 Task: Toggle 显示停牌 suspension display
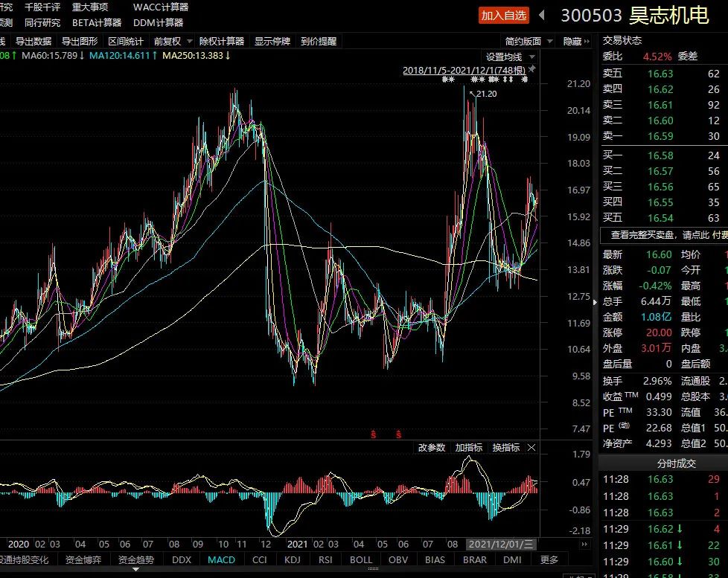tap(272, 42)
